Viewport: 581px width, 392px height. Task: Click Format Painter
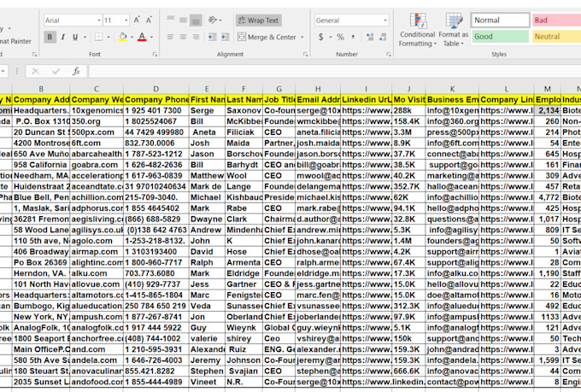[x=15, y=41]
